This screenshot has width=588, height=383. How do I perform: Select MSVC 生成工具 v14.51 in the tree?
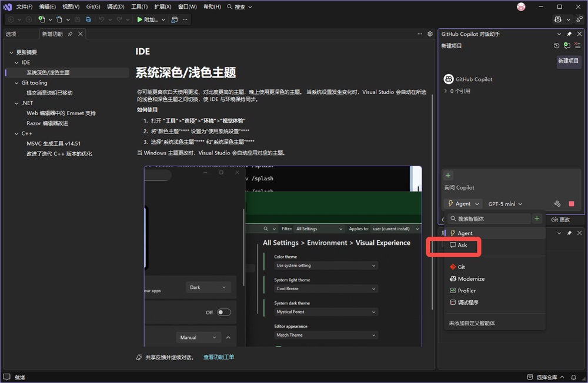(x=54, y=143)
